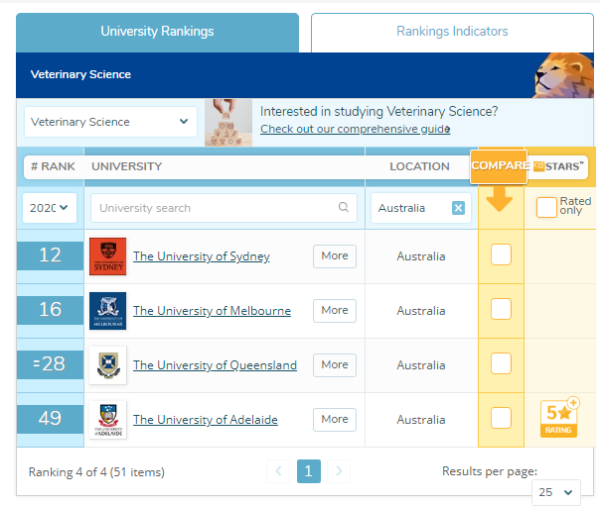Screen dimensions: 600x506
Task: Click More button for University of Melbourne
Action: (335, 310)
